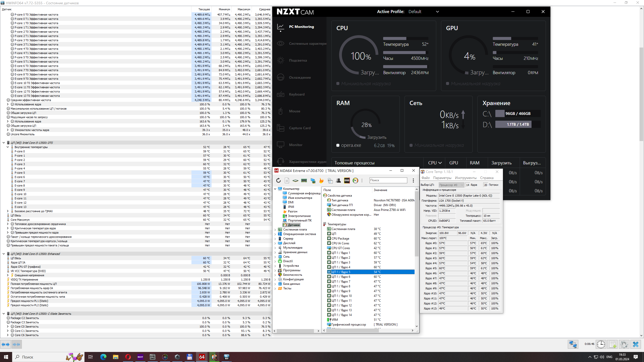Screen dimensions: 644x362
Task: Open HWiNFO network remote monitors icon
Action: click(573, 344)
